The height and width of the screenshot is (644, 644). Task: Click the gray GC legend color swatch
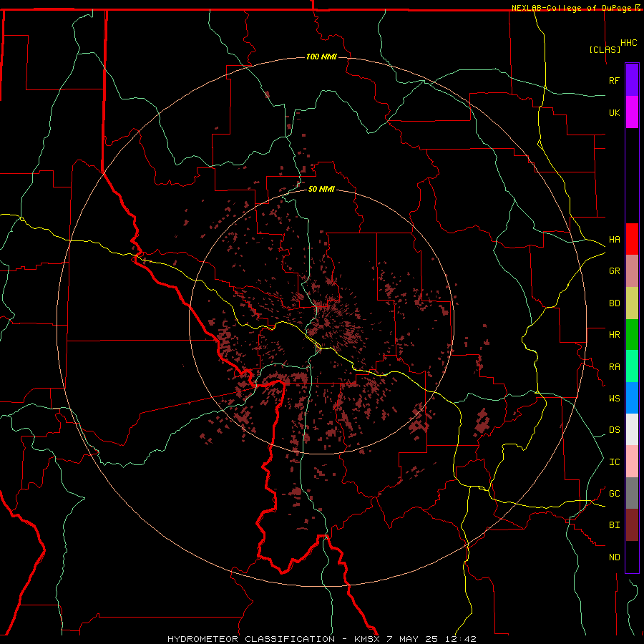632,493
